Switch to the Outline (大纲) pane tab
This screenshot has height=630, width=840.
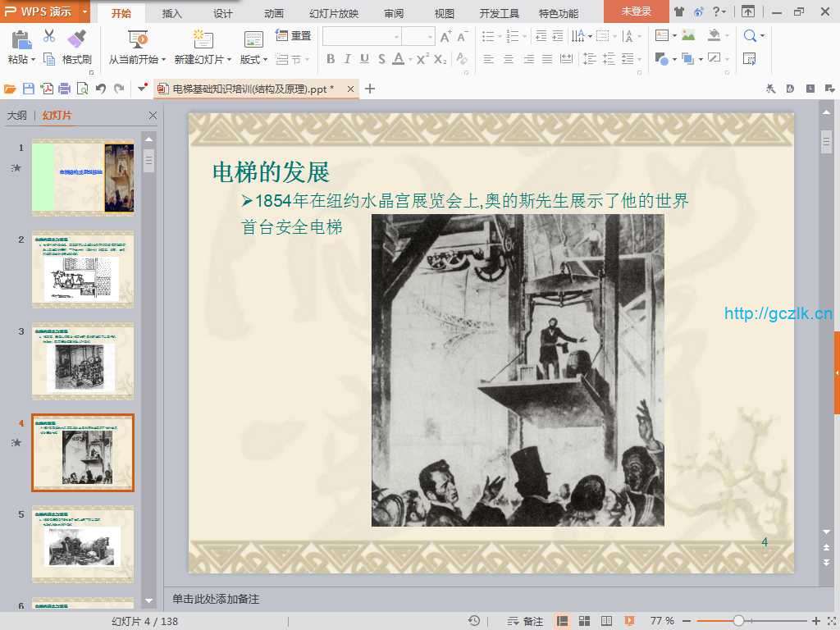click(x=16, y=116)
